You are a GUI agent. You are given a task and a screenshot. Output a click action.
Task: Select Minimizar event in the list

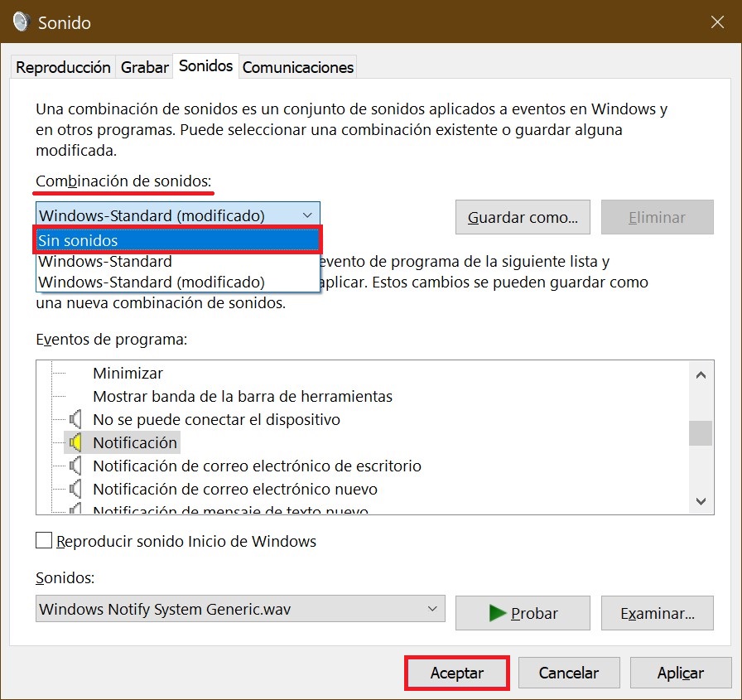(x=128, y=374)
